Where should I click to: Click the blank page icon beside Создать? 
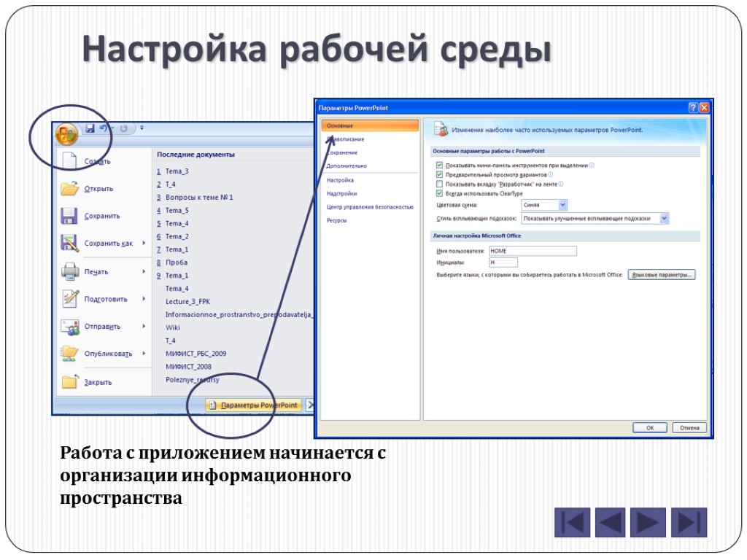(x=69, y=160)
